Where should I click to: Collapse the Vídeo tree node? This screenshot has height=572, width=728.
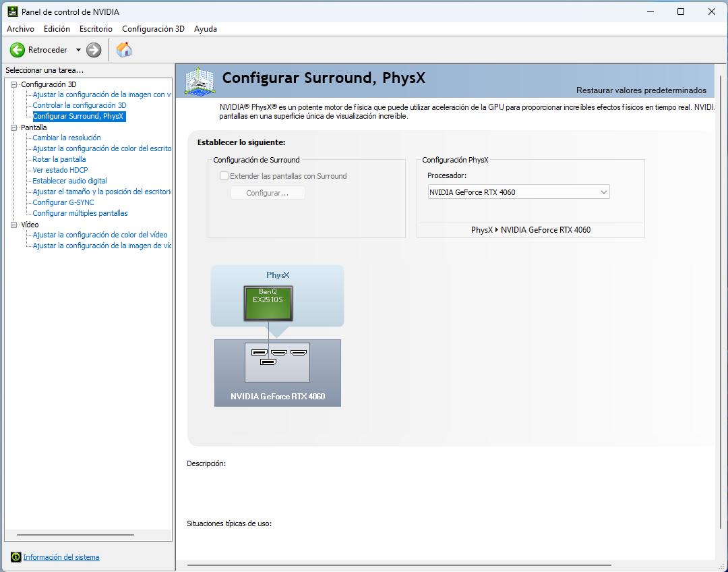pos(14,225)
